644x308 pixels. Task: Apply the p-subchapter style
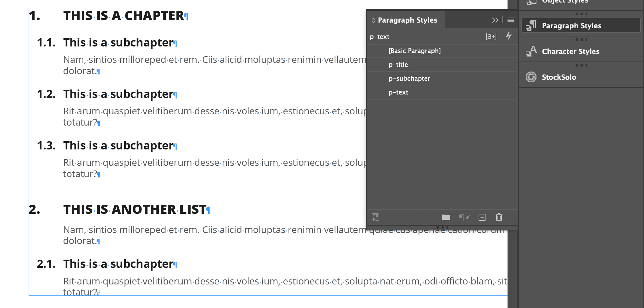(x=409, y=78)
